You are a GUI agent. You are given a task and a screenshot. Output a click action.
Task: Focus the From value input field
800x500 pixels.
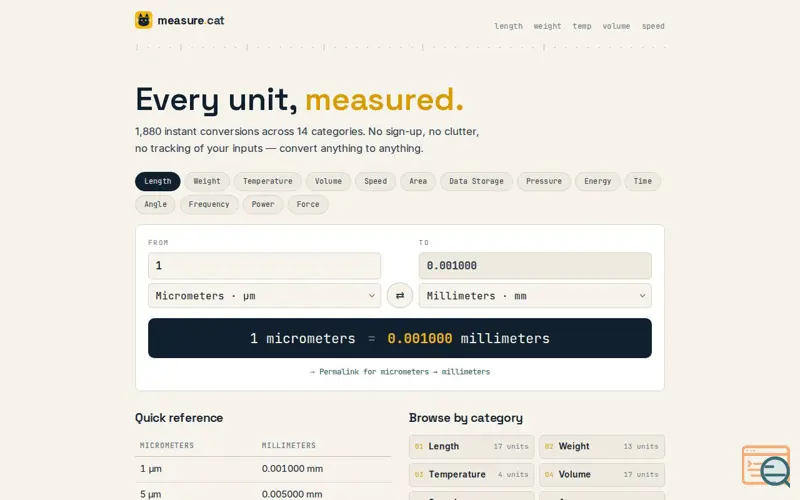tap(264, 265)
